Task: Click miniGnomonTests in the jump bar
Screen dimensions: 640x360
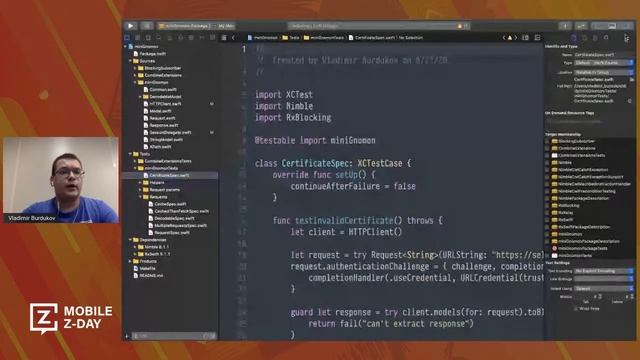Action: pos(324,38)
